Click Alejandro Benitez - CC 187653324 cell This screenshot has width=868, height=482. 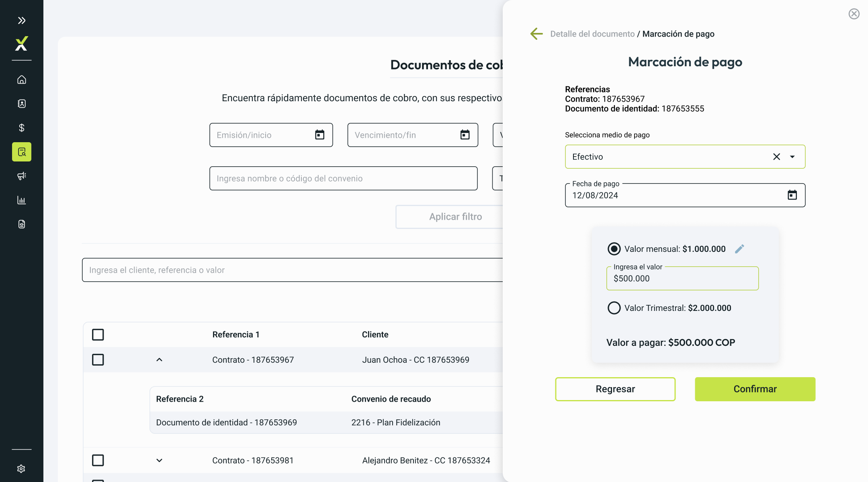pyautogui.click(x=426, y=460)
